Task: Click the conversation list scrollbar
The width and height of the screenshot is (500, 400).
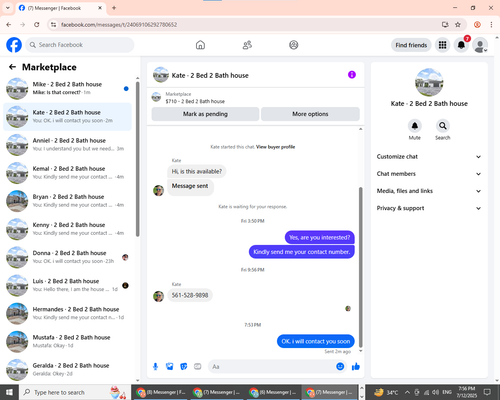Action: coord(137,159)
